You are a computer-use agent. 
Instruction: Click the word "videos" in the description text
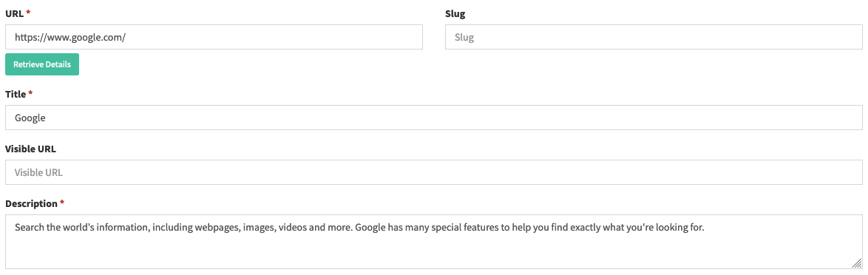click(x=291, y=228)
